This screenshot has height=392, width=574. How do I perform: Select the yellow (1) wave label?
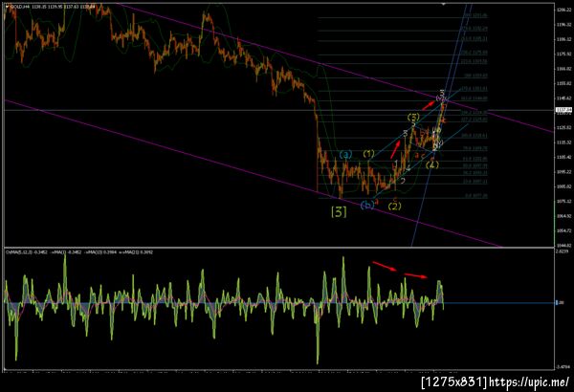(x=368, y=154)
